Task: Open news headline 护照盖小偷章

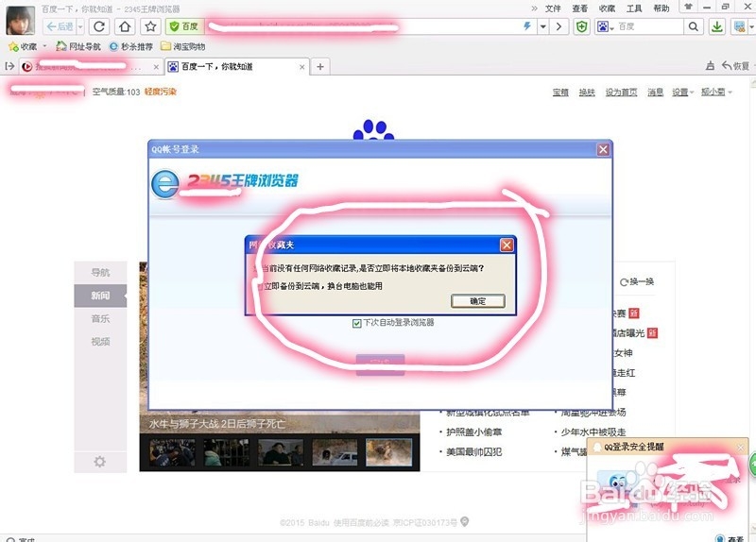Action: click(x=474, y=432)
